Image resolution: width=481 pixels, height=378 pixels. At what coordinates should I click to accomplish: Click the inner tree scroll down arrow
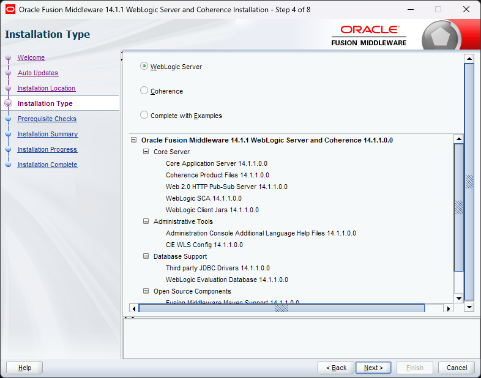pyautogui.click(x=459, y=298)
